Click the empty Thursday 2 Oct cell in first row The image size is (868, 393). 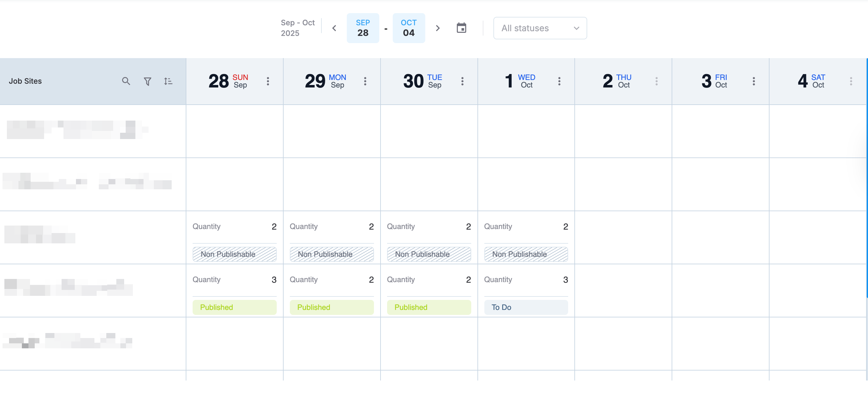click(x=623, y=131)
